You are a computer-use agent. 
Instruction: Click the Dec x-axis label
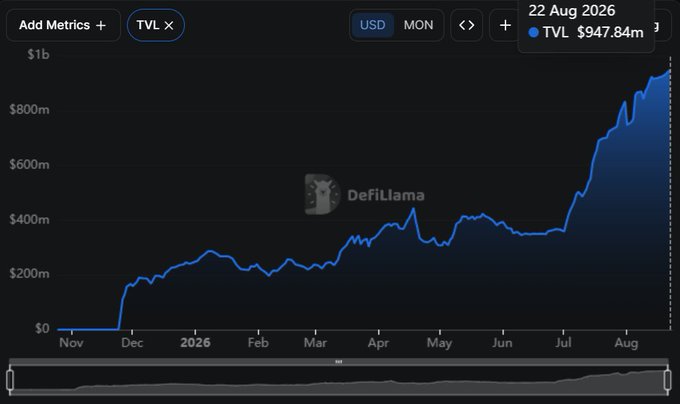pyautogui.click(x=132, y=343)
